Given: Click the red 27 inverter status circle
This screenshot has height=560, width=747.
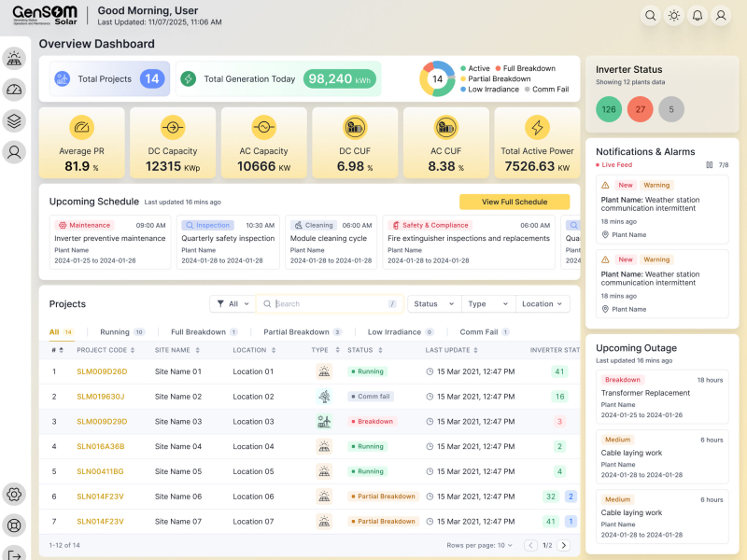Looking at the screenshot, I should 640,109.
